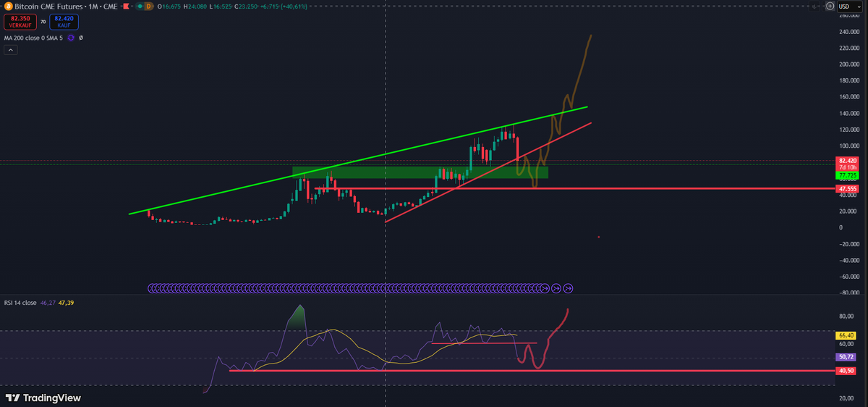This screenshot has width=868, height=407.
Task: Click the green market status dot
Action: [139, 6]
